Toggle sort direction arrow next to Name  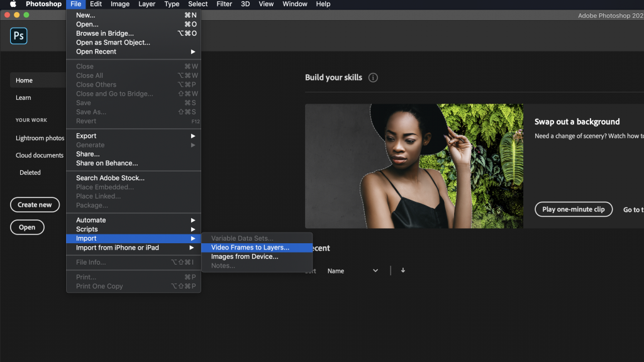tap(403, 270)
